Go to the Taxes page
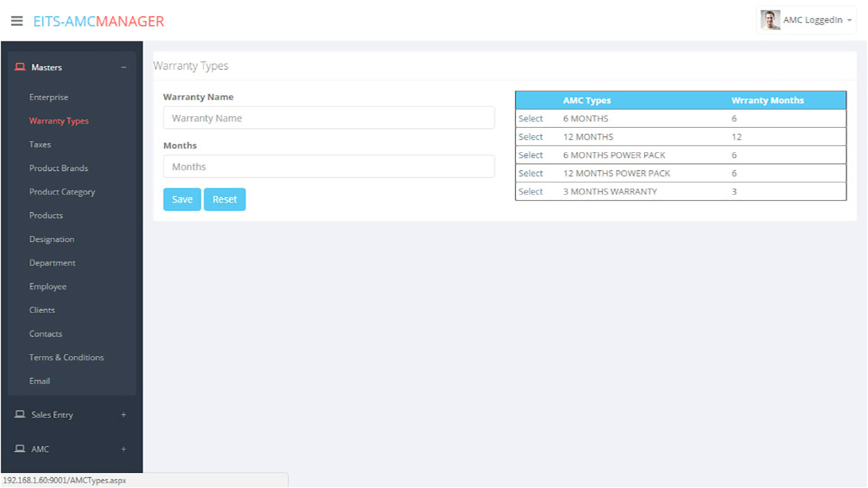The image size is (868, 488). (40, 144)
